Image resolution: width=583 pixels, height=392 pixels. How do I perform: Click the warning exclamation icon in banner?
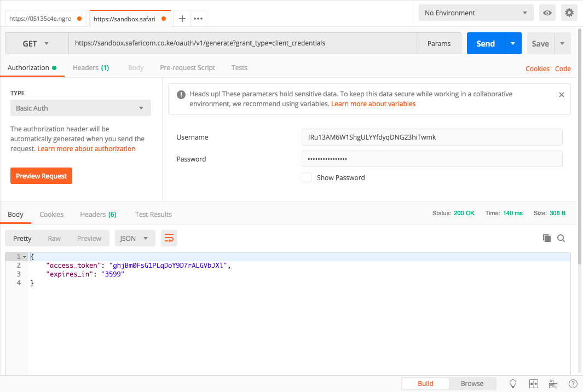[x=181, y=95]
